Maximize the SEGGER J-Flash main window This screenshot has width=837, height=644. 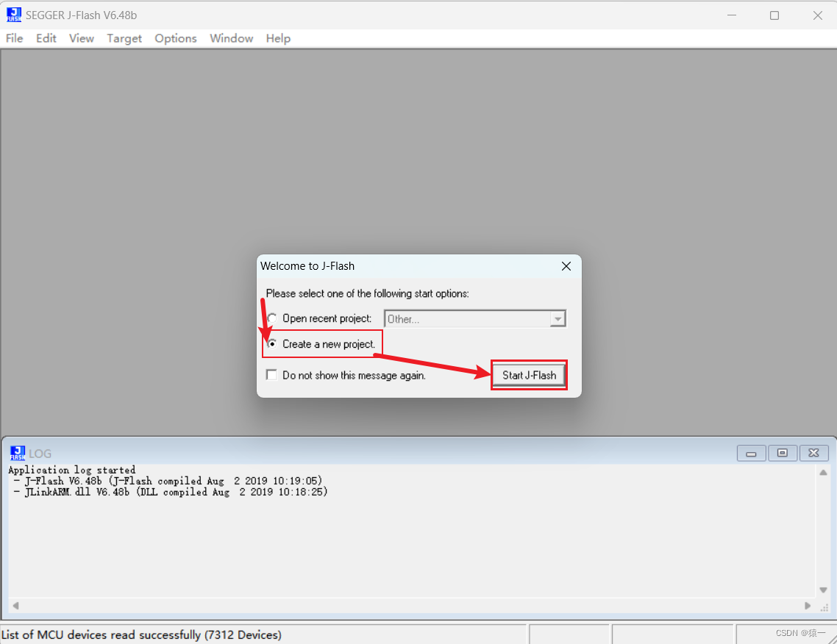tap(774, 15)
